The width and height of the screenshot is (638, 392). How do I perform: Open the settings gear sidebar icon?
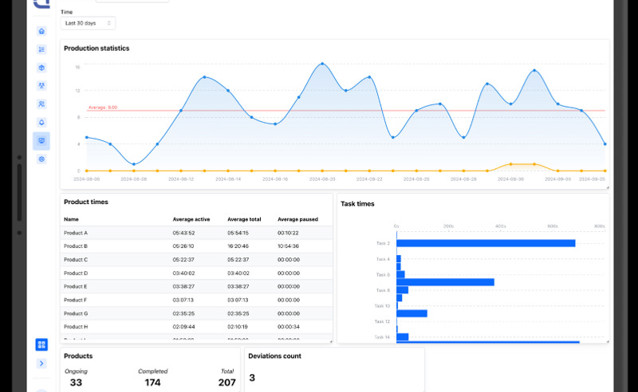(x=42, y=159)
